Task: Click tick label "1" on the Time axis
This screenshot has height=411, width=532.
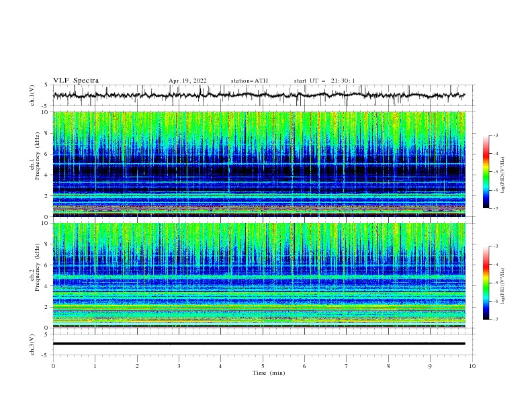Action: pos(95,366)
